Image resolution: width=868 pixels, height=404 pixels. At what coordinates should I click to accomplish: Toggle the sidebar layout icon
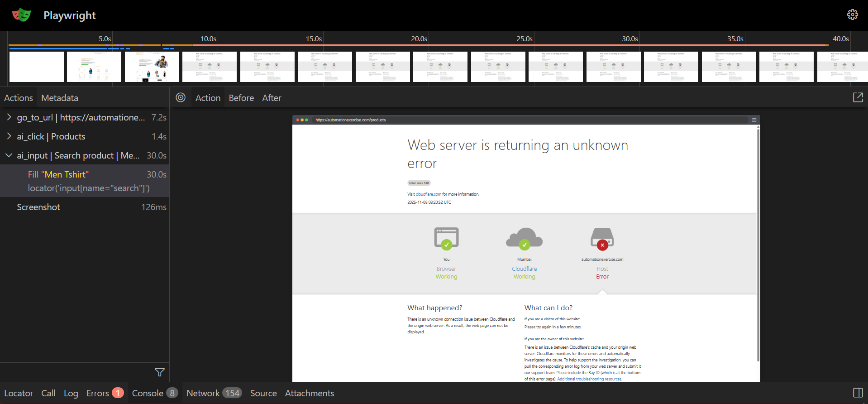858,393
